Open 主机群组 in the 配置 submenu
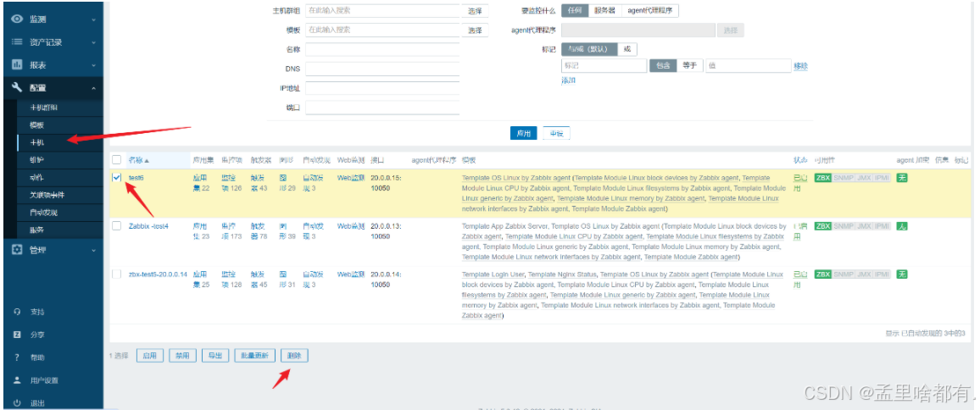The height and width of the screenshot is (410, 980). [x=44, y=108]
